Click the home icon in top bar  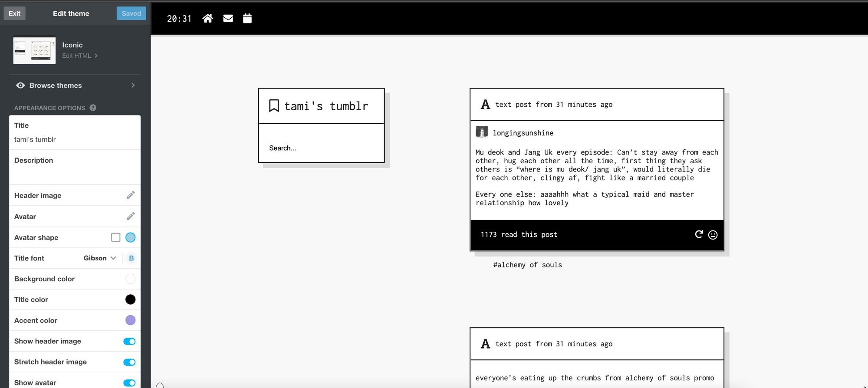[x=207, y=18]
